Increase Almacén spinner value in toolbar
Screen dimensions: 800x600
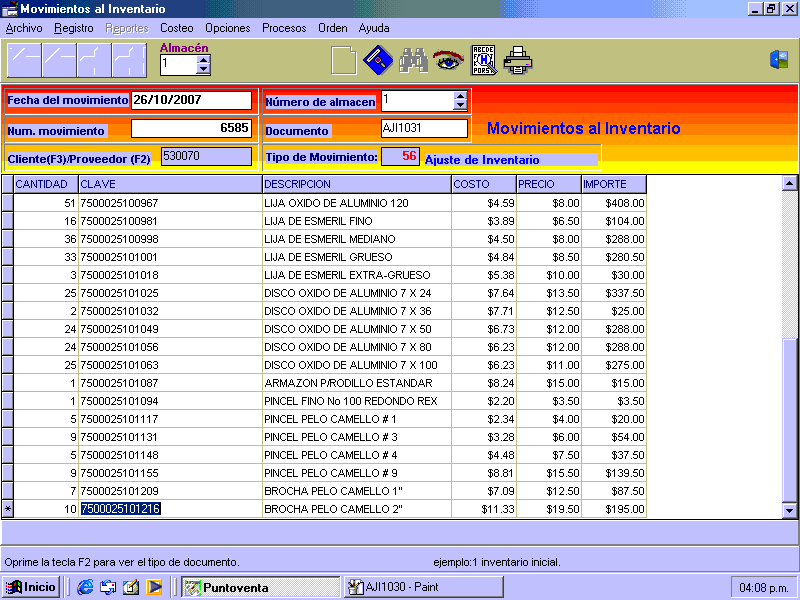click(204, 59)
